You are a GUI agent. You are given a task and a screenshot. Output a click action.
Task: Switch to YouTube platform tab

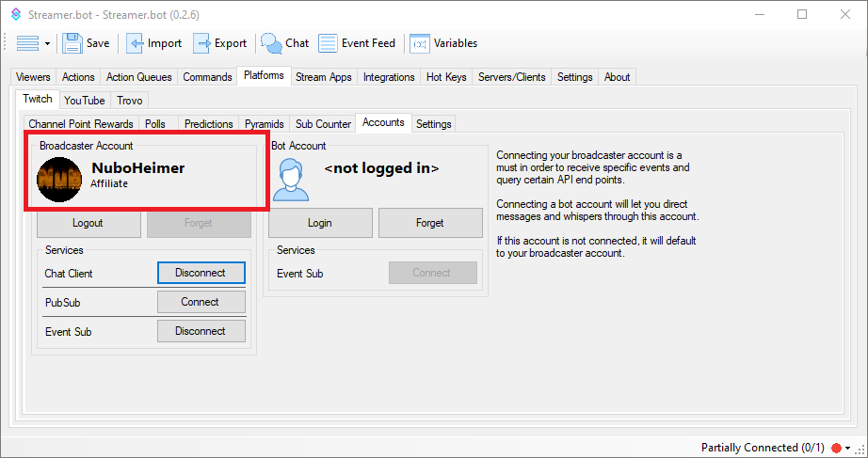[x=84, y=100]
